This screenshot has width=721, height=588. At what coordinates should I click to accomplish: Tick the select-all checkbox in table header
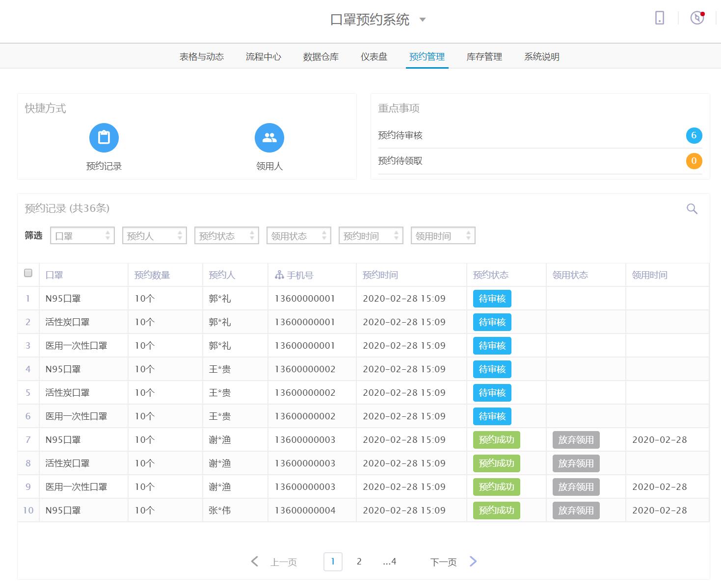(28, 273)
